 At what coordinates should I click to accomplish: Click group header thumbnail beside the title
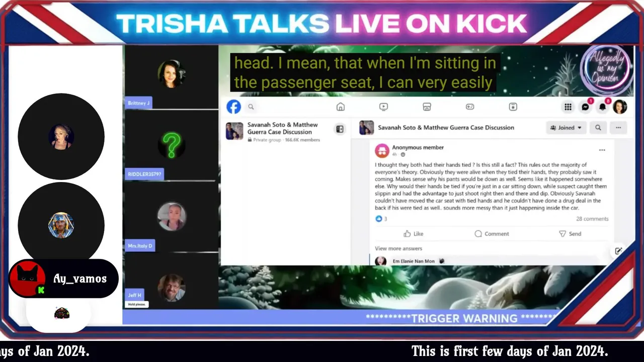point(366,128)
